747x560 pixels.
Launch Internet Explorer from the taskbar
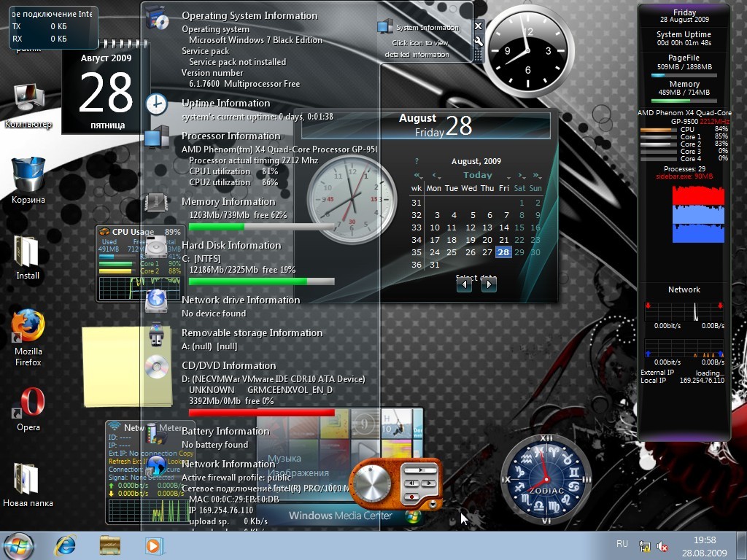[66, 545]
